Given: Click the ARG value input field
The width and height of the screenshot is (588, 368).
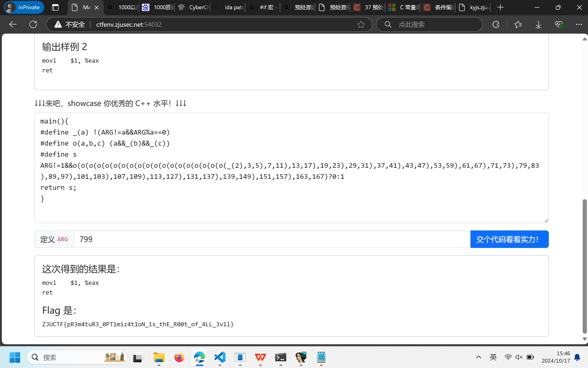Looking at the screenshot, I should pyautogui.click(x=271, y=239).
